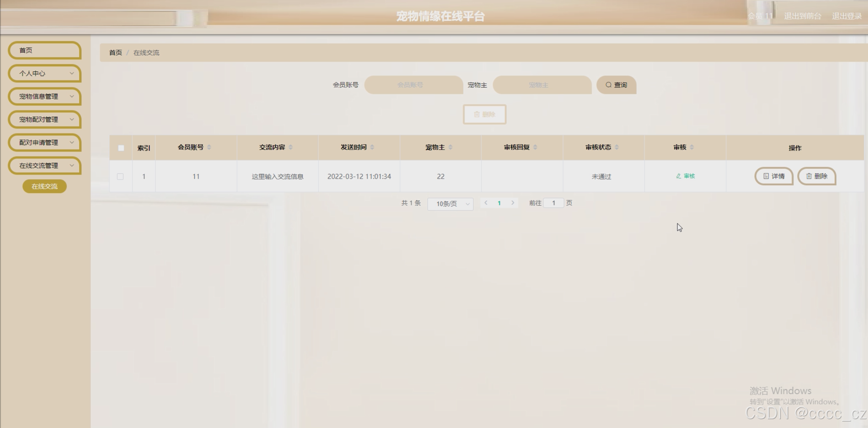Image resolution: width=868 pixels, height=428 pixels.
Task: Sort by 发送时间 column arrows
Action: pos(372,147)
